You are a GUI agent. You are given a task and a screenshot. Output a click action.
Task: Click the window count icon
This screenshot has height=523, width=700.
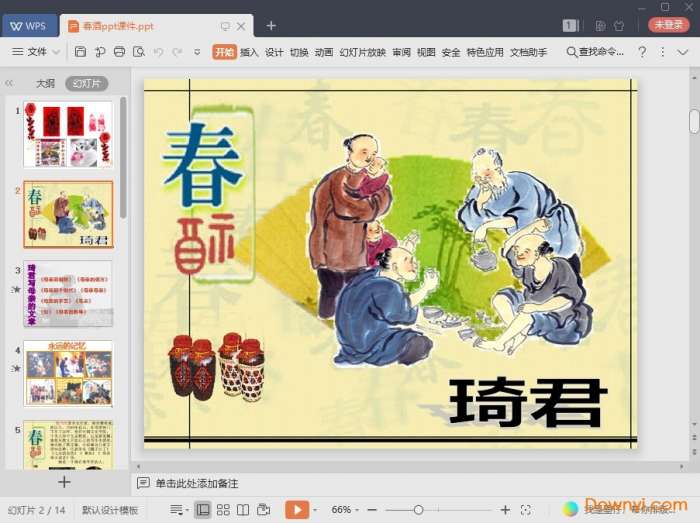pyautogui.click(x=571, y=25)
